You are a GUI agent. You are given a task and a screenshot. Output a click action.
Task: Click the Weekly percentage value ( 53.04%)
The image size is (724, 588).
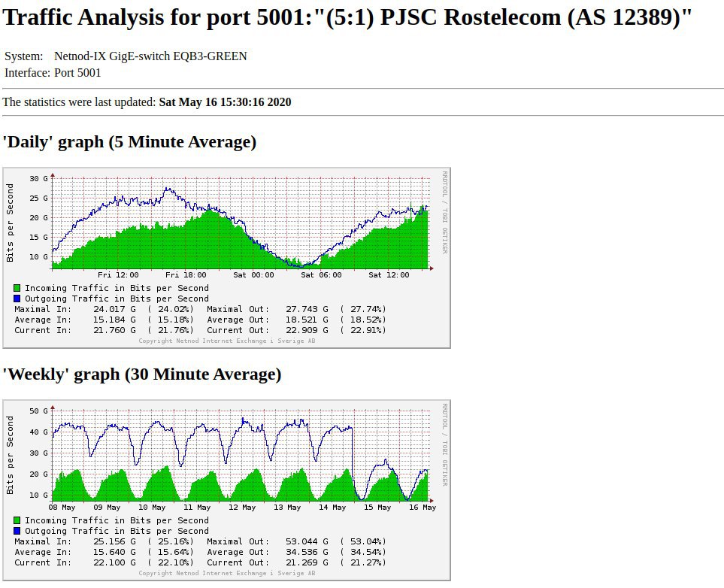(x=363, y=541)
